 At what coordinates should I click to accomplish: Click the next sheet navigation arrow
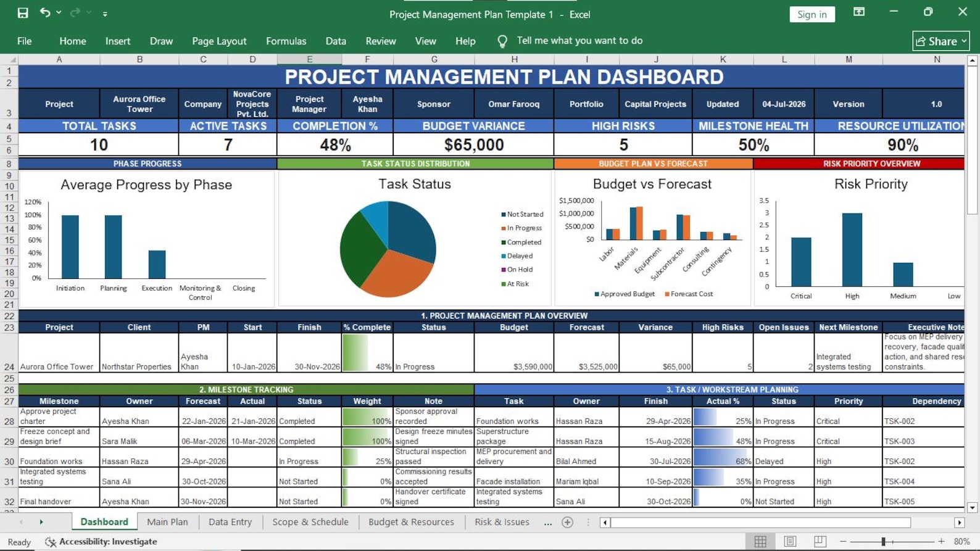pyautogui.click(x=41, y=522)
